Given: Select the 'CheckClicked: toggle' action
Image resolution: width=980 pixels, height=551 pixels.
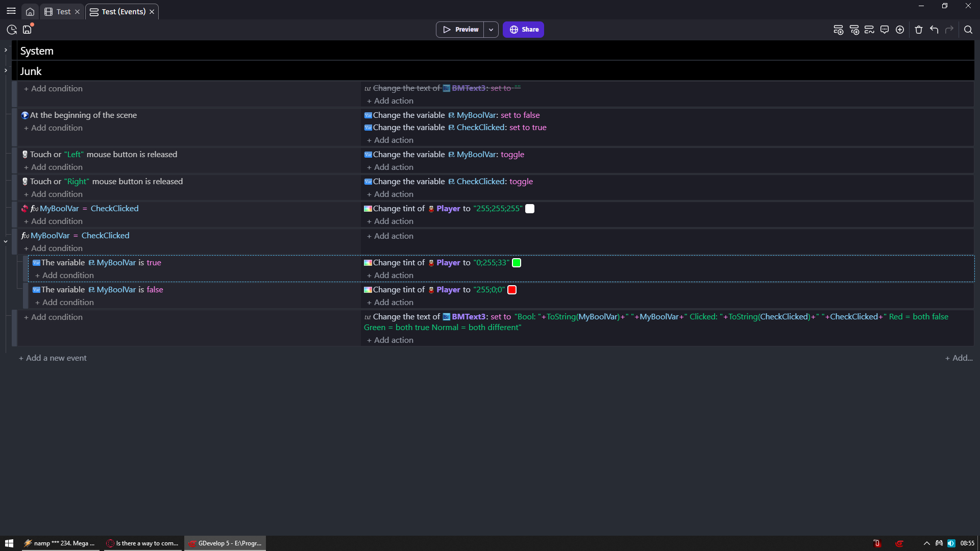Looking at the screenshot, I should [448, 182].
